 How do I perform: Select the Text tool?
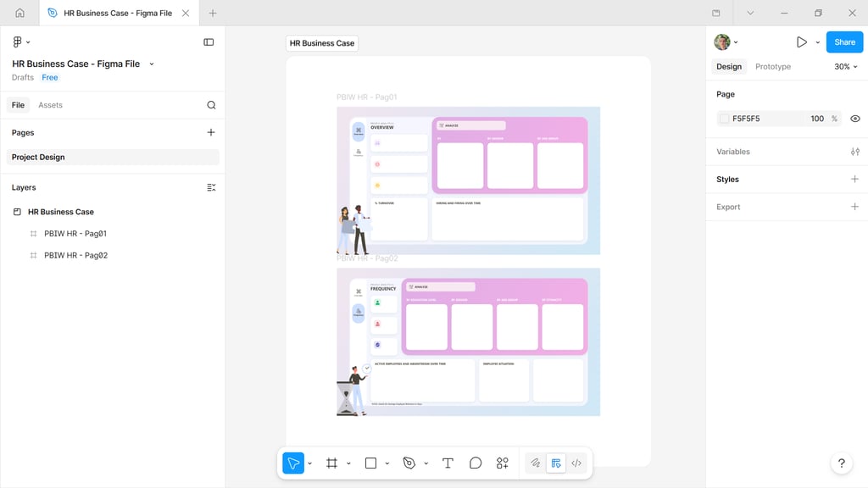448,463
